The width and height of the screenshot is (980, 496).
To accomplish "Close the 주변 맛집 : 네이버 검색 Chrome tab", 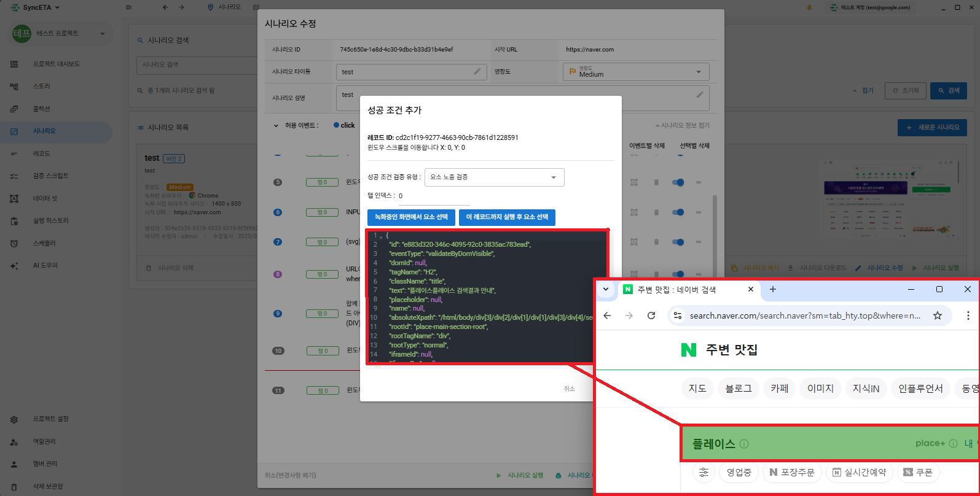I will [x=751, y=289].
